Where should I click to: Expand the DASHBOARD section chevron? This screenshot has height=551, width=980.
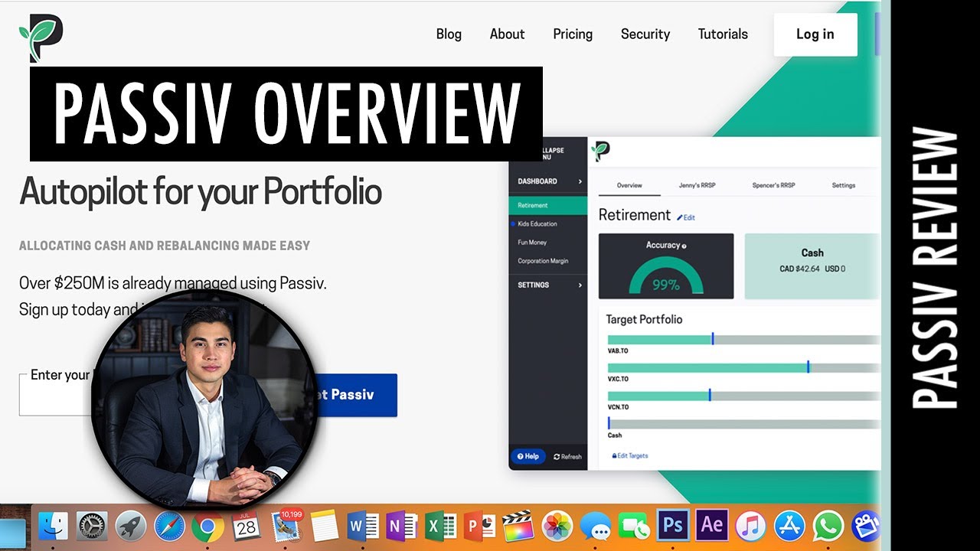click(x=580, y=181)
